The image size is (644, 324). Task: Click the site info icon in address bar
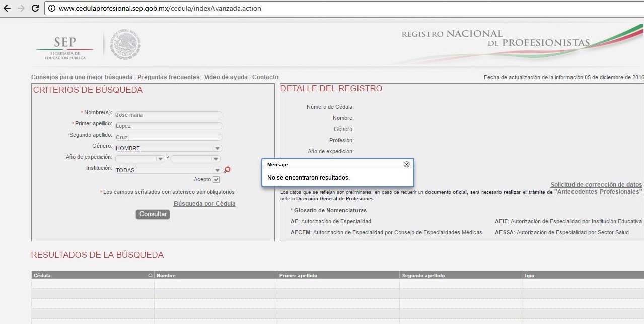(52, 9)
